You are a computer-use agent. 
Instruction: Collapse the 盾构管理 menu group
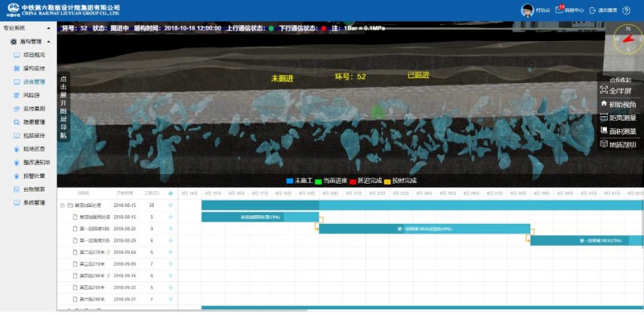click(48, 42)
